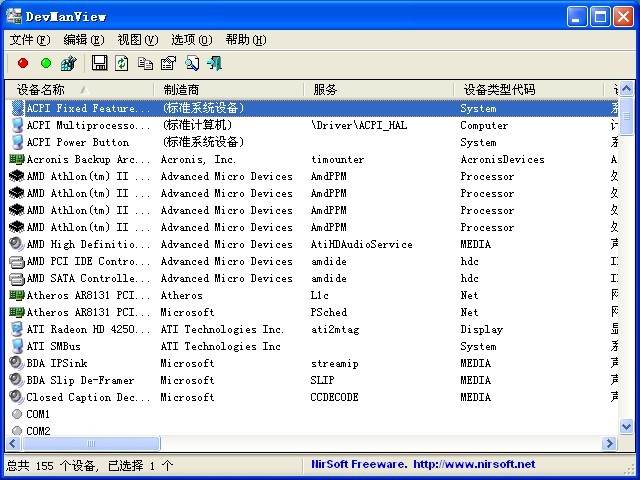
Task: Click the save floppy disk icon
Action: tap(99, 63)
